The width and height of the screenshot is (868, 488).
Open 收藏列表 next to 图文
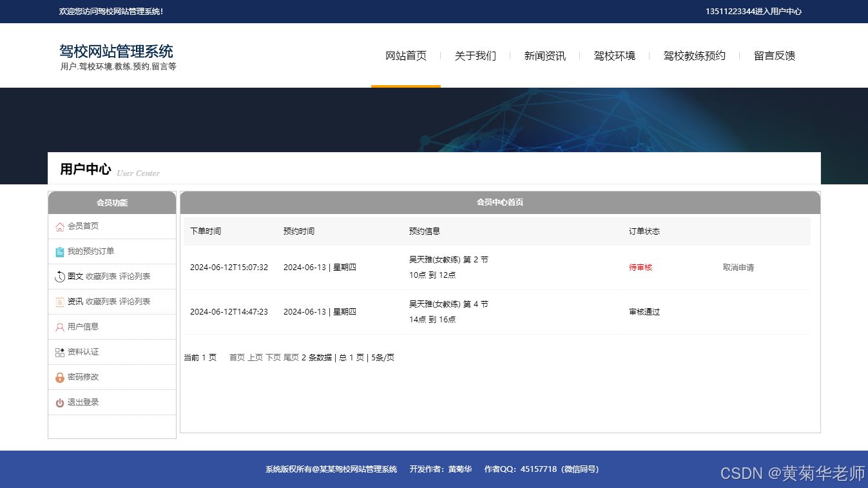[101, 277]
